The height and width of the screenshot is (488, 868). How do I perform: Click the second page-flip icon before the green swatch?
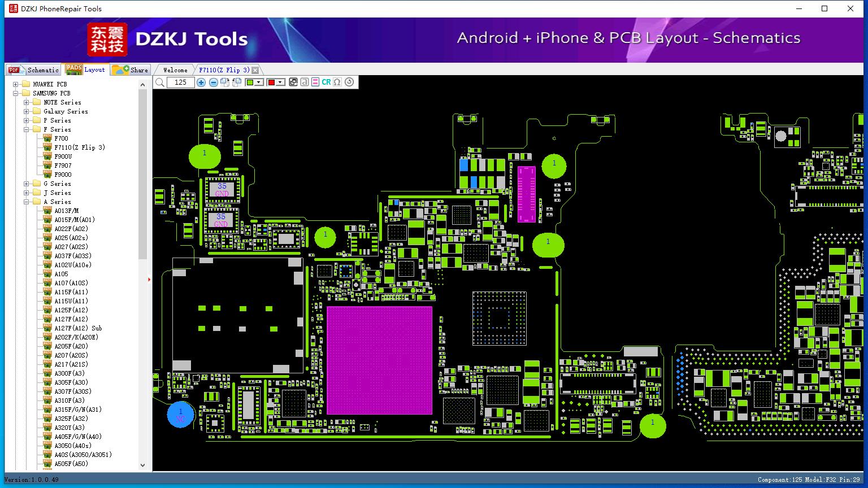coord(237,82)
